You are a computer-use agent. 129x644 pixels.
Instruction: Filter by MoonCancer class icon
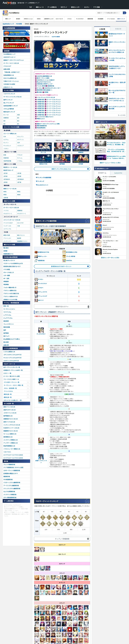pos(62,524)
